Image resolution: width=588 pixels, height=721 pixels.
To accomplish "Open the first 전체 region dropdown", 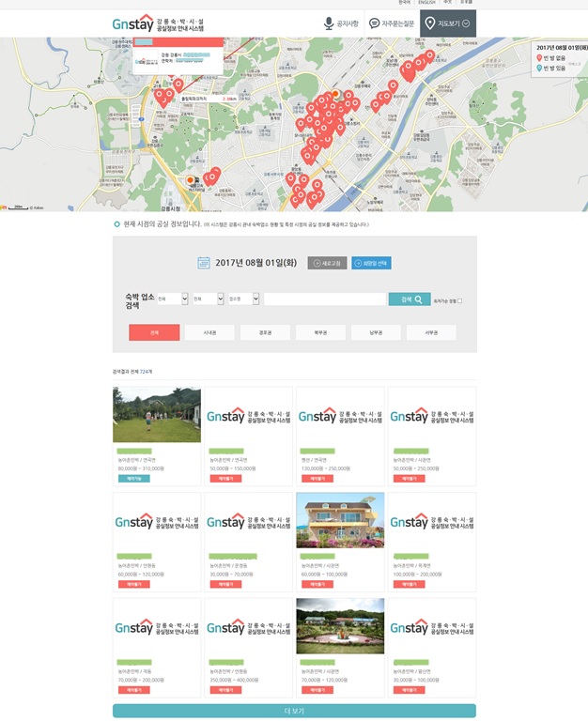I will [x=171, y=299].
